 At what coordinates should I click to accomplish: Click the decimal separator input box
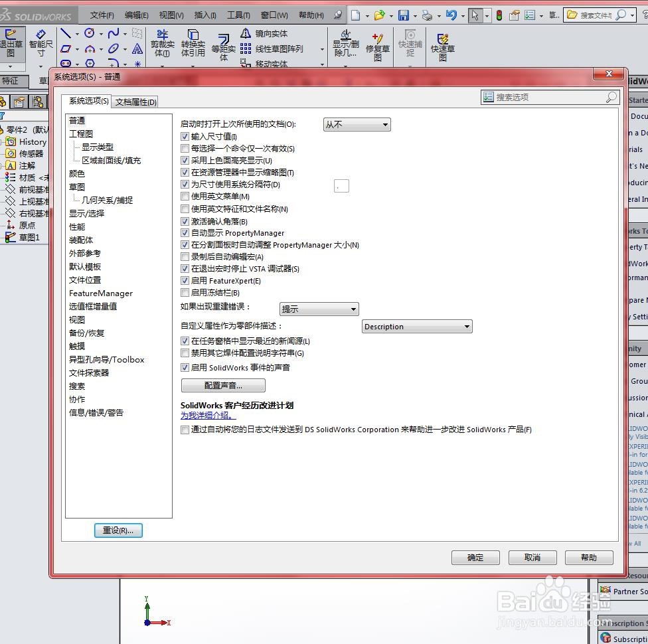[x=341, y=186]
